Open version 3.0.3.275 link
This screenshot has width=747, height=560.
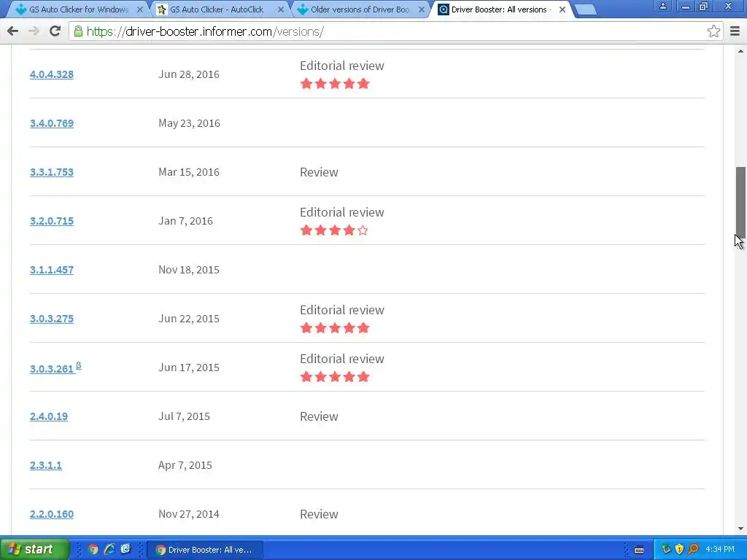coord(52,319)
